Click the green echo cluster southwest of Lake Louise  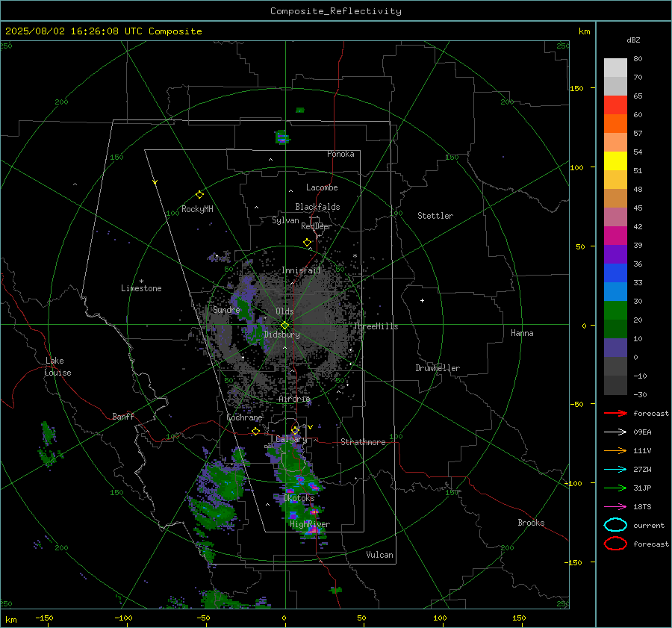click(49, 446)
